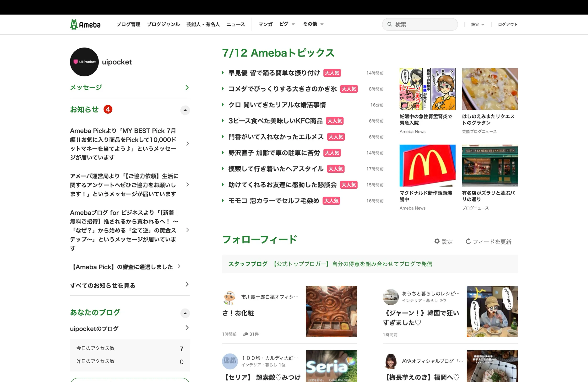Click the gear icon to open フォローフィード settings

tap(437, 241)
